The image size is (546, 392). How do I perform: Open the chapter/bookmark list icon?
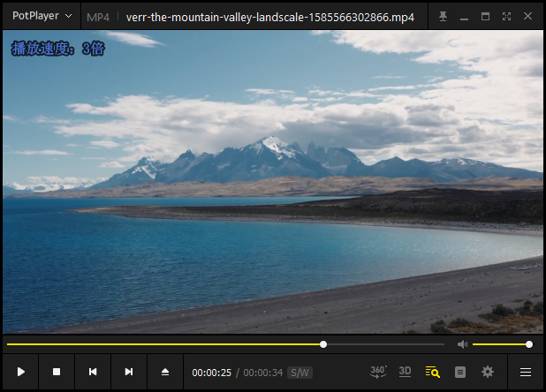[x=460, y=373]
